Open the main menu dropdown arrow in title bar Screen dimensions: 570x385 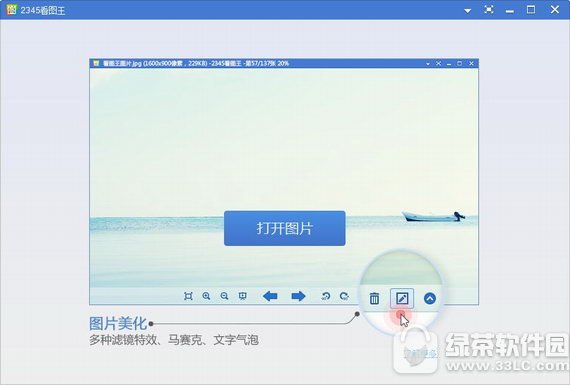(x=467, y=11)
